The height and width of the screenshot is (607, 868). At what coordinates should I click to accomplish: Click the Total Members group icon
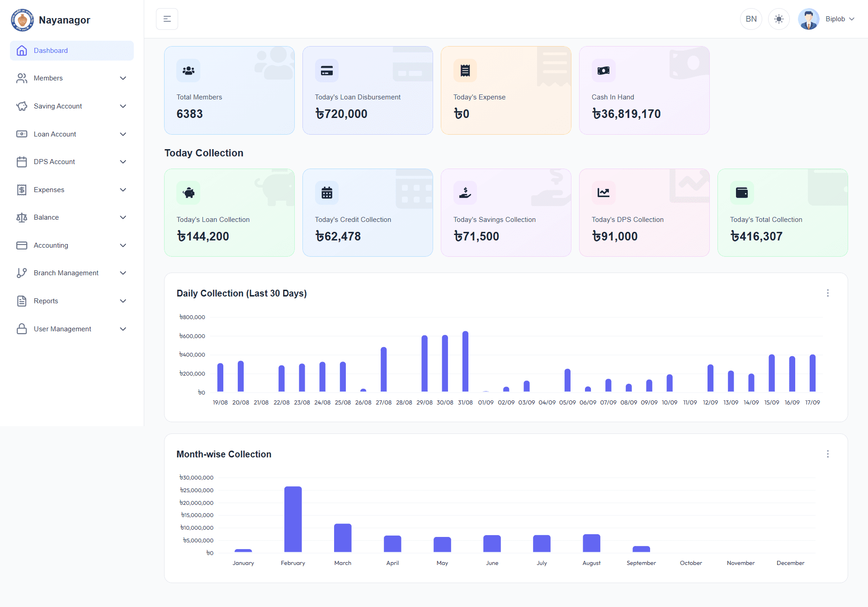(189, 71)
